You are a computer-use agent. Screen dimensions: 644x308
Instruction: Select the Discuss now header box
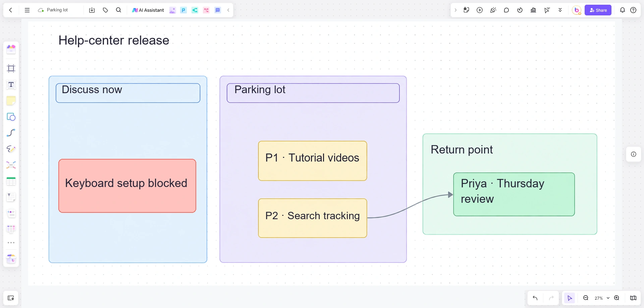point(128,93)
